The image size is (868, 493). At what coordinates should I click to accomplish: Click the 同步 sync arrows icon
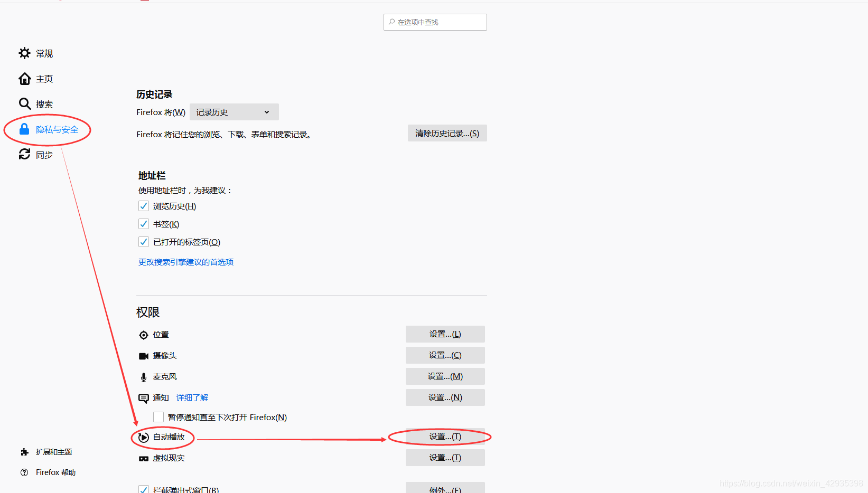[x=24, y=154]
